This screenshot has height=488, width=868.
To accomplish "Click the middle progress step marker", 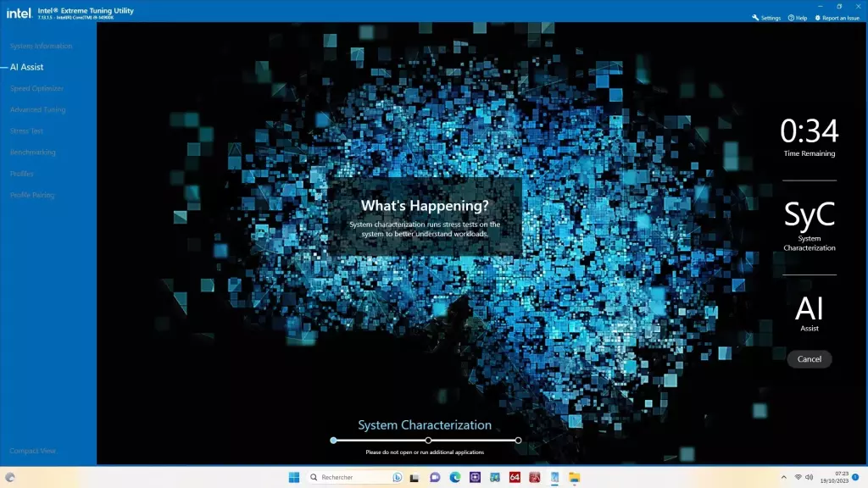I will pos(428,441).
